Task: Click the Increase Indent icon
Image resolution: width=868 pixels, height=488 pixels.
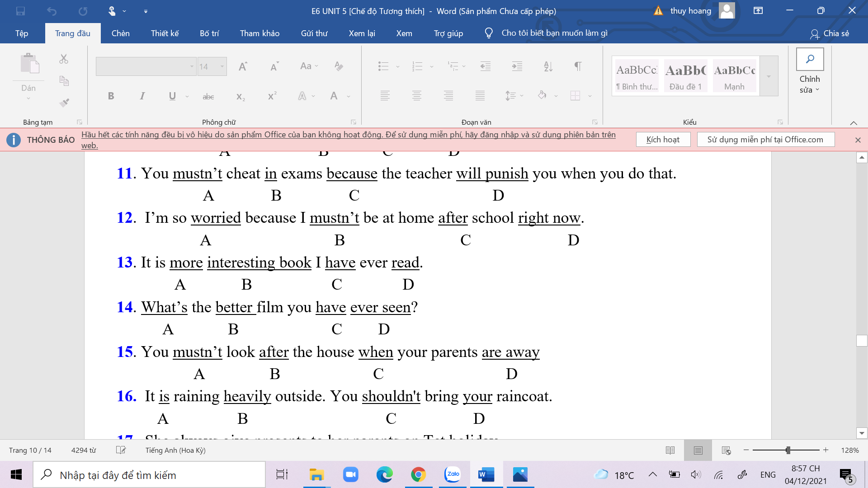Action: pos(517,66)
